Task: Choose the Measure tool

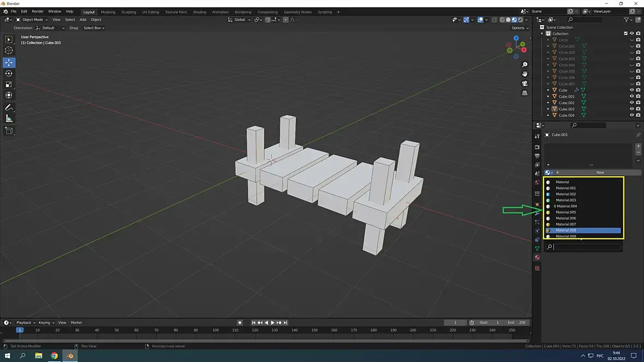Action: point(9,119)
